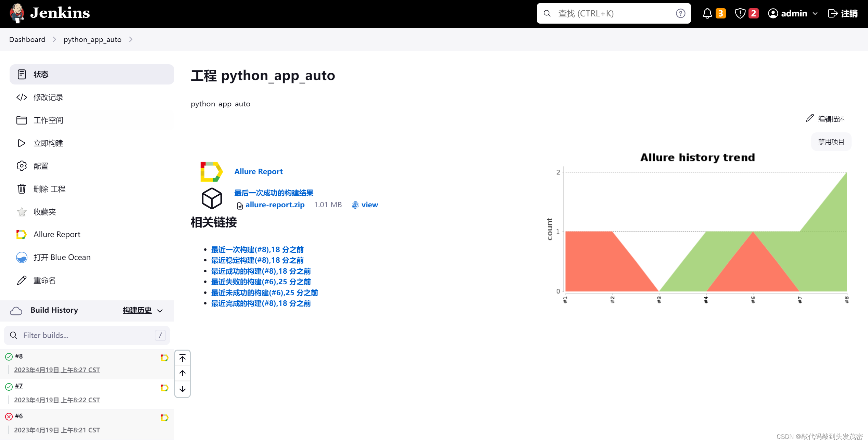Select 状态 in the sidebar
868x443 pixels.
point(92,74)
